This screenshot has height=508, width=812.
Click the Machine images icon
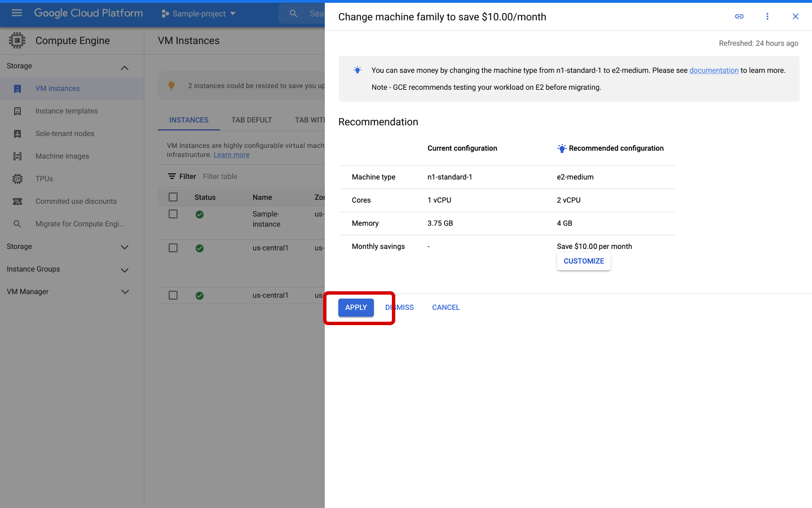click(17, 156)
